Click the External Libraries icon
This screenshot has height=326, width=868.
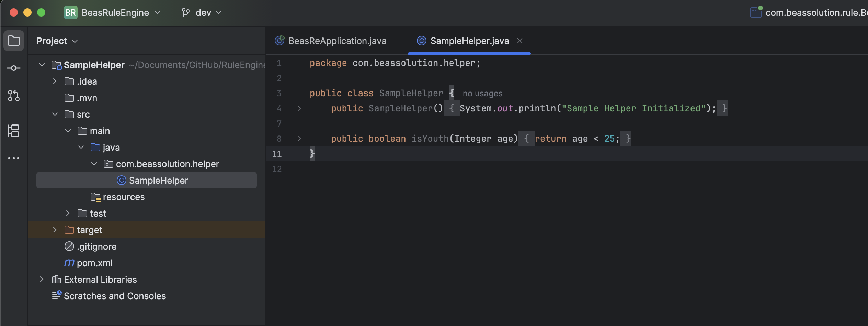coord(56,280)
